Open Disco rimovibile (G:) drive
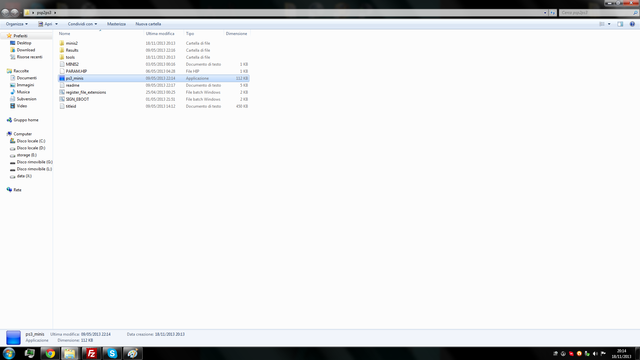Image resolution: width=640 pixels, height=360 pixels. (x=34, y=162)
